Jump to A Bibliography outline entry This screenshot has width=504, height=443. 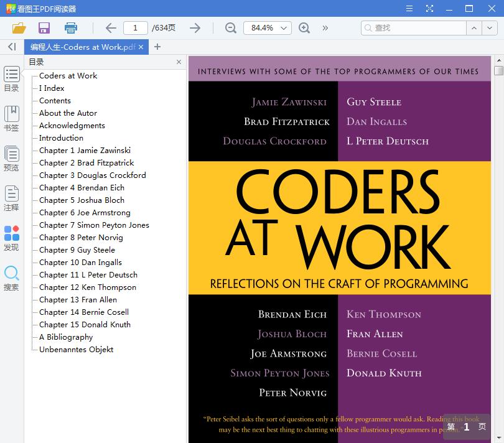pyautogui.click(x=66, y=337)
